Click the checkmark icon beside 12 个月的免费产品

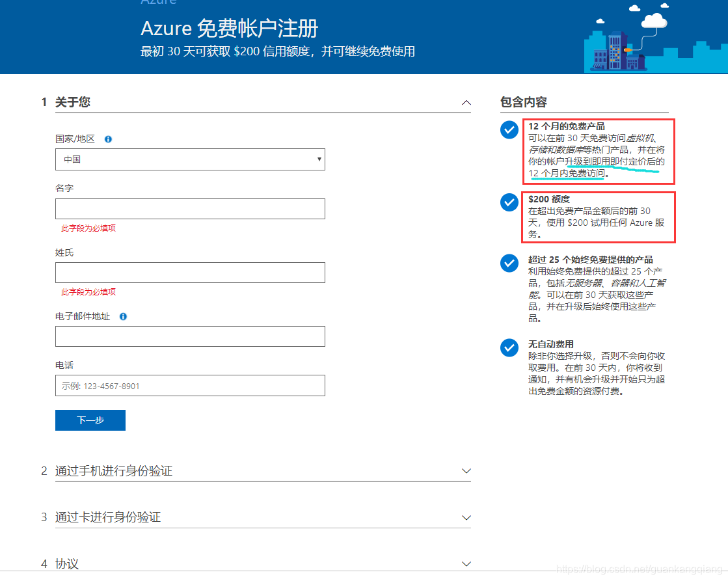click(509, 129)
